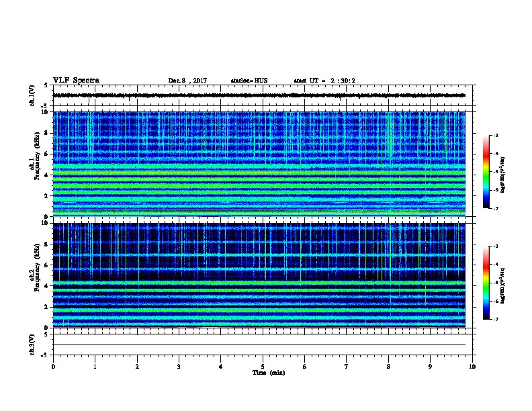Image resolution: width=532 pixels, height=411 pixels.
Task: Click time axis tick label "6"
Action: click(305, 367)
